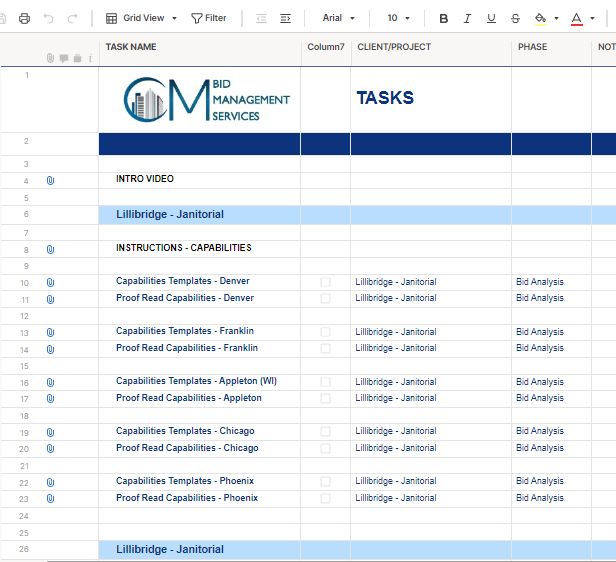Check the Proof Read Capabilities - Franklin checkbox

pos(325,348)
